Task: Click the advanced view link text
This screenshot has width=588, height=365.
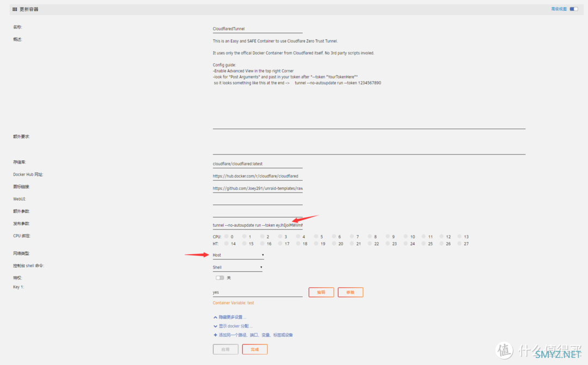Action: point(559,9)
